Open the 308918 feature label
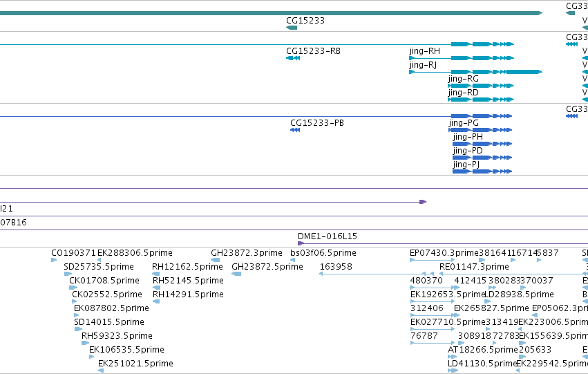 point(475,336)
